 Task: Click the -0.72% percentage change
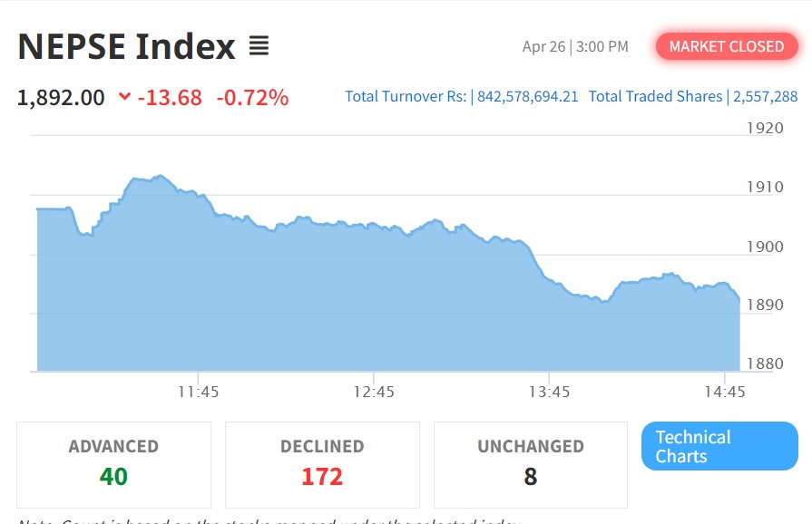click(252, 98)
